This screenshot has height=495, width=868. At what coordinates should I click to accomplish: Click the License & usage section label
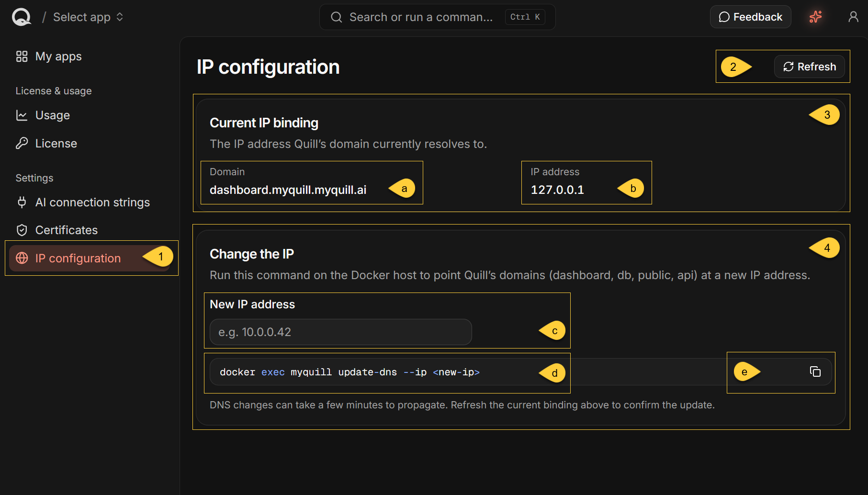(54, 91)
